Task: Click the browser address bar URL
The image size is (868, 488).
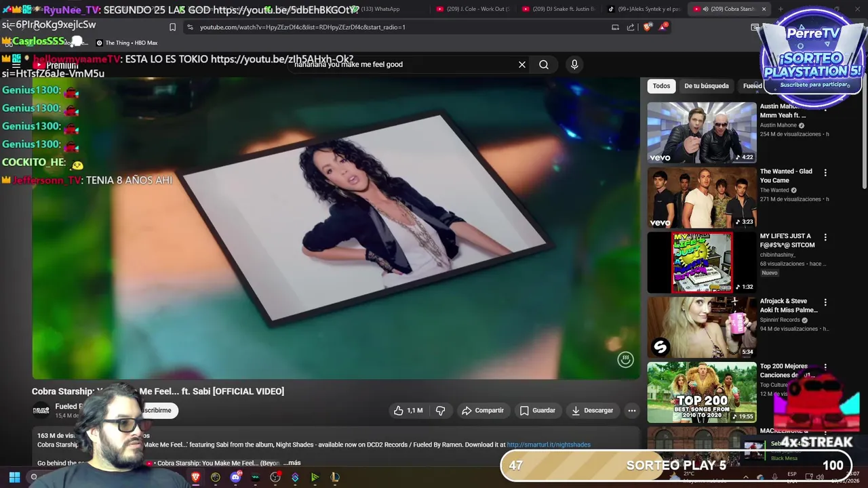Action: [302, 27]
